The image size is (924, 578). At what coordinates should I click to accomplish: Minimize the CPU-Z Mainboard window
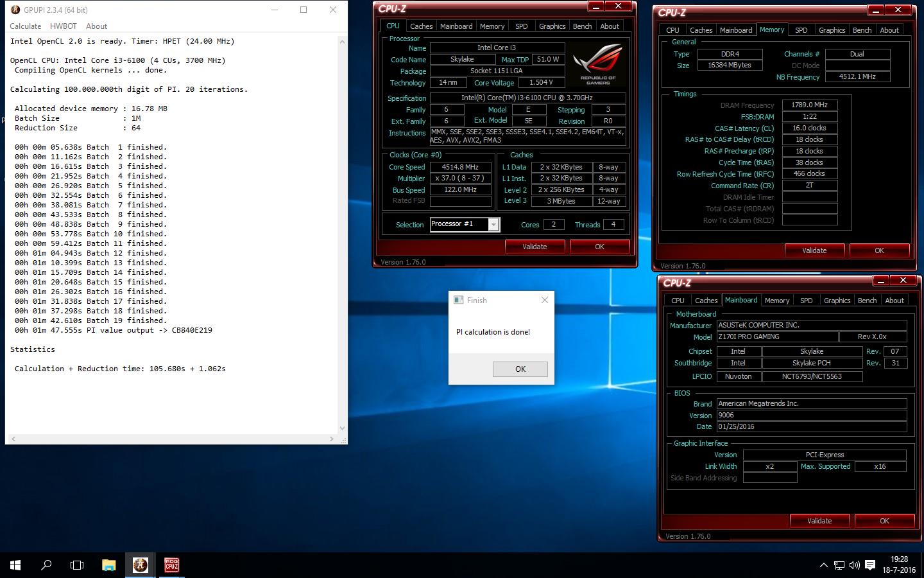(x=881, y=281)
